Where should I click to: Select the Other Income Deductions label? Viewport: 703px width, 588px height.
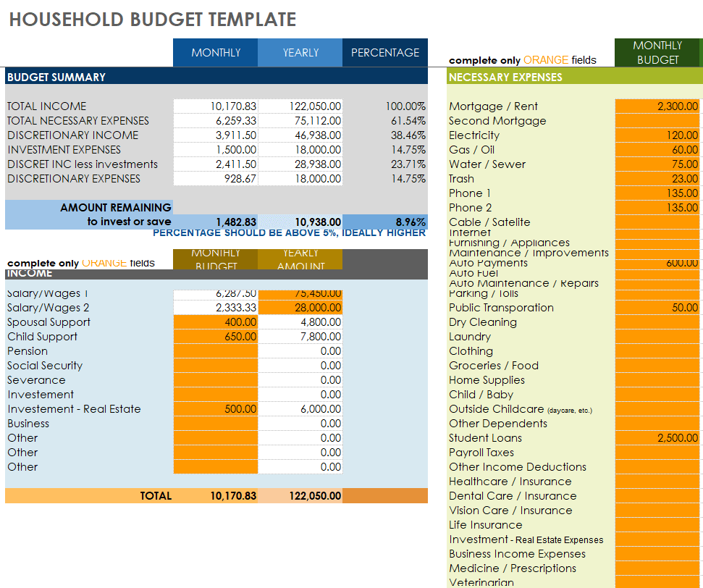point(518,467)
